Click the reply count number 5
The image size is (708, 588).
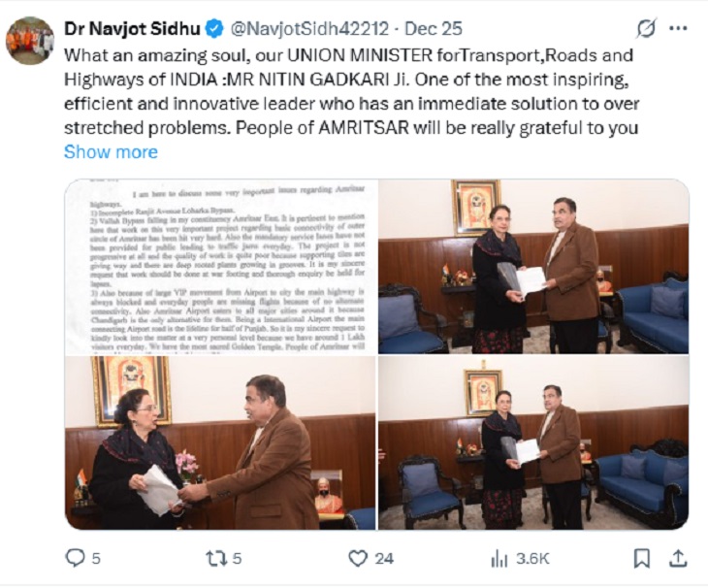click(96, 558)
